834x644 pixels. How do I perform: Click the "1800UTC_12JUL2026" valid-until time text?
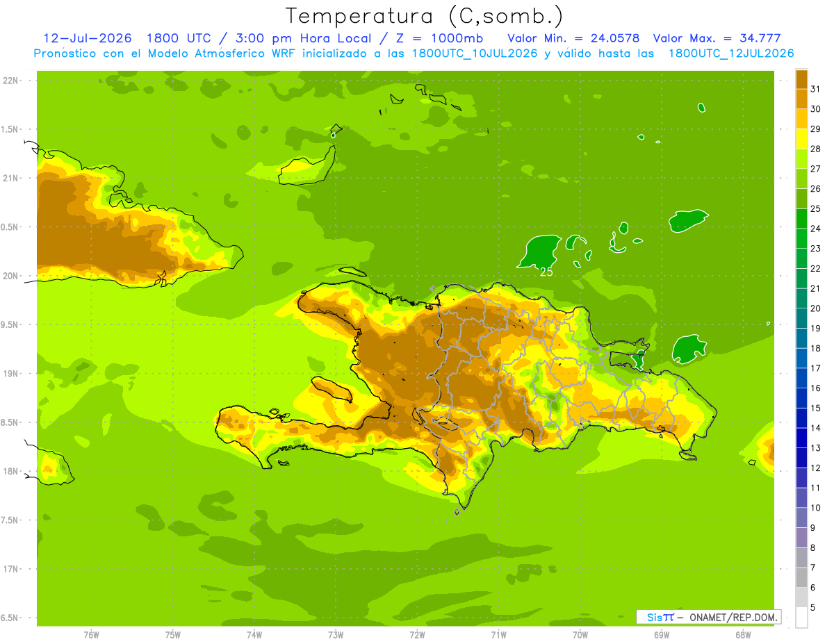point(730,53)
